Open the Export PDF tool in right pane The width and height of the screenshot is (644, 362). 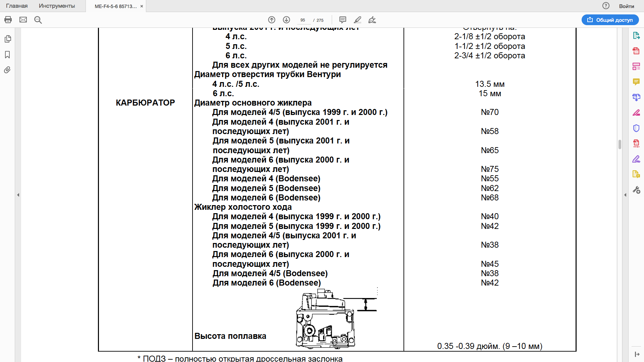636,36
